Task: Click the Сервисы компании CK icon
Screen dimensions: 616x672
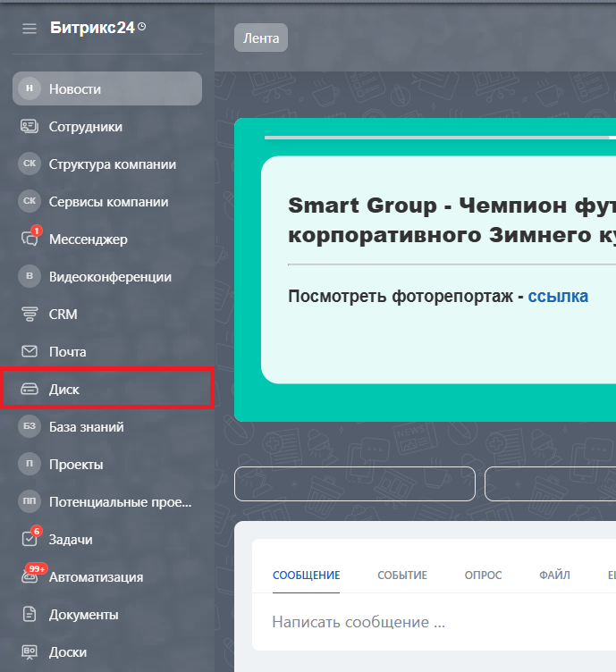Action: (x=30, y=201)
